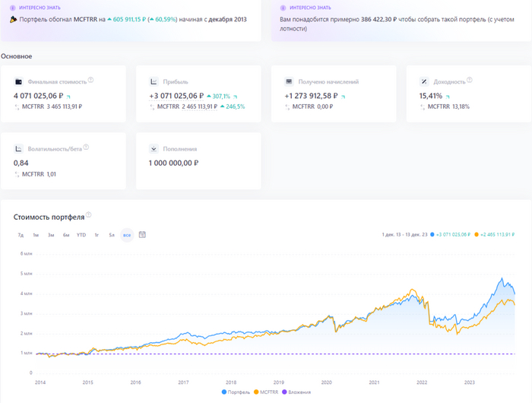Choose the 'все' time range button

[x=127, y=235]
